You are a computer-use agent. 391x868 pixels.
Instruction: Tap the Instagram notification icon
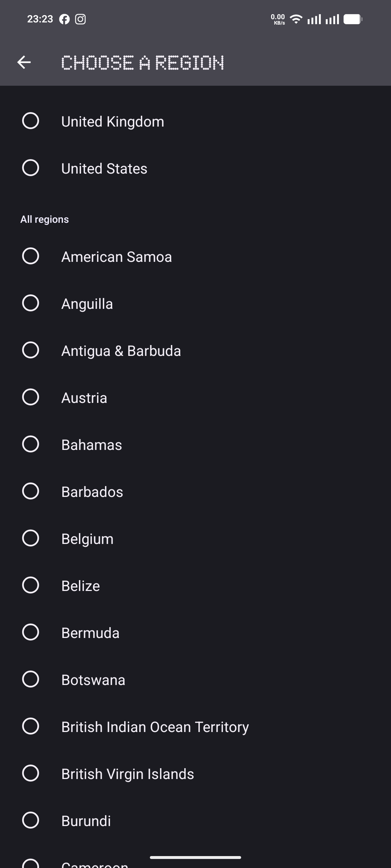pos(80,19)
